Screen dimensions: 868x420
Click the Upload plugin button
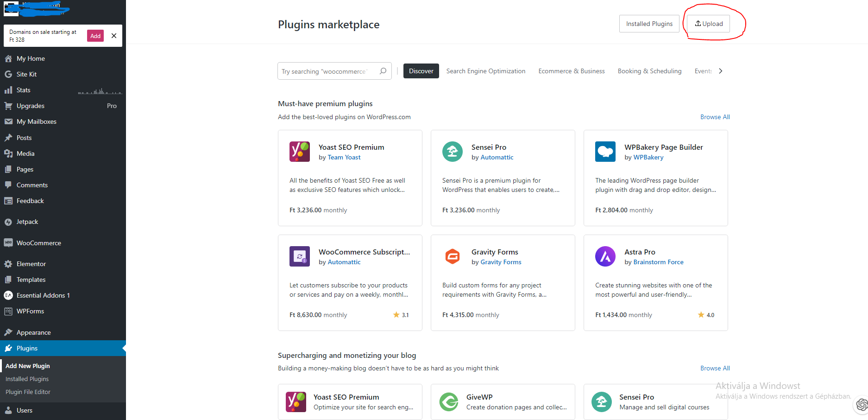tap(709, 24)
